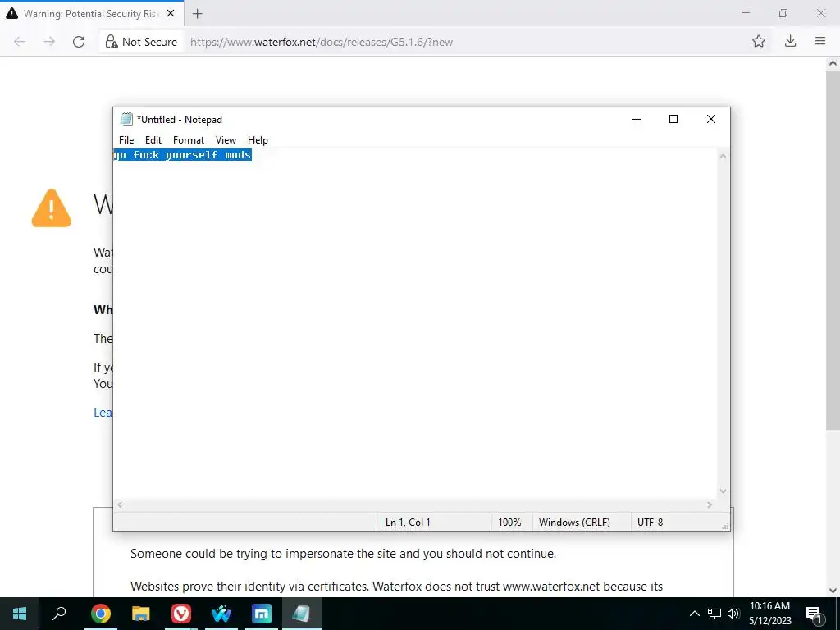The height and width of the screenshot is (630, 840).
Task: Open the Windows Start menu
Action: click(x=20, y=614)
